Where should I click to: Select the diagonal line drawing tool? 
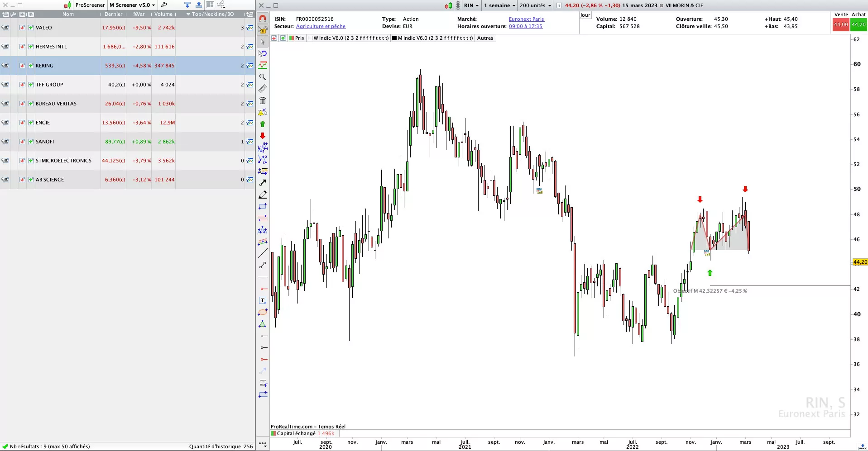point(263,253)
